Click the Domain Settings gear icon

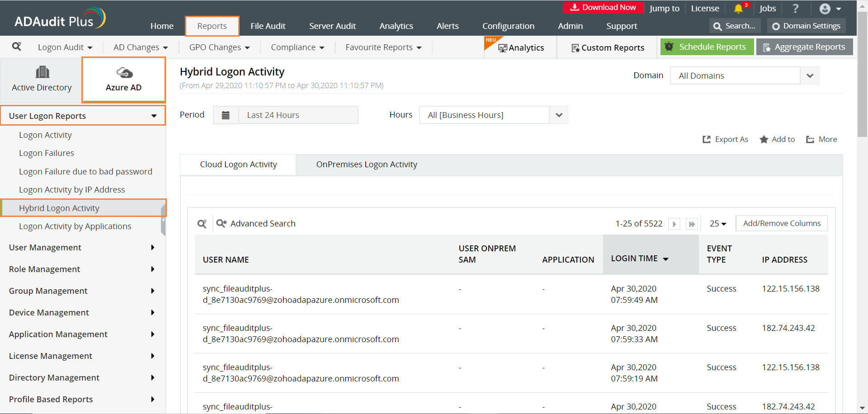776,26
